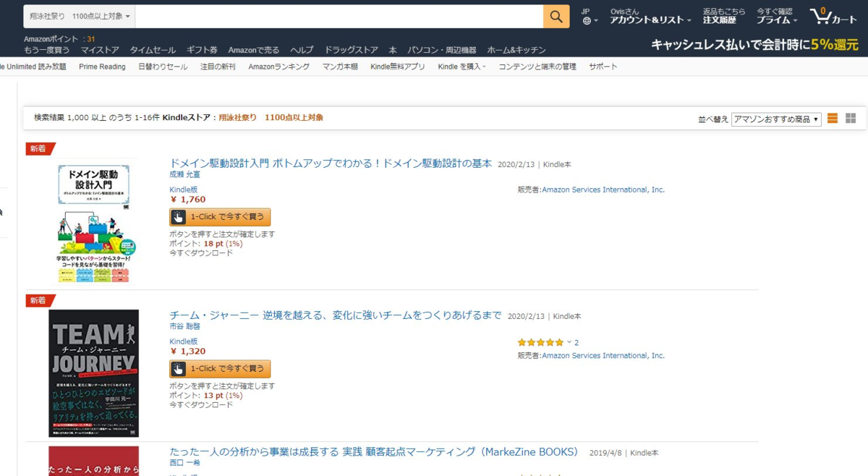This screenshot has height=476, width=868.
Task: Open author 成瀬 允宣 link
Action: [x=185, y=175]
